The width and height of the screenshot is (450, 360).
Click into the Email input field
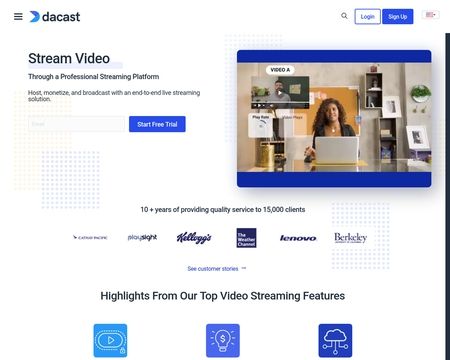[x=76, y=124]
